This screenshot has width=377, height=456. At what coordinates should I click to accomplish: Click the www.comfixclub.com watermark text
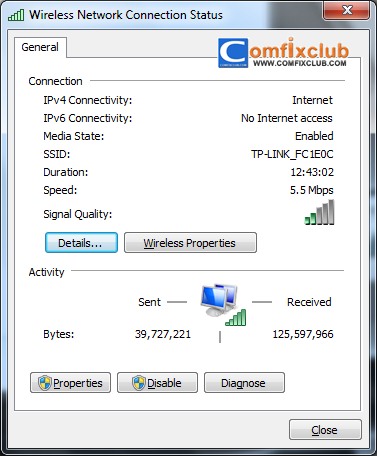tap(300, 63)
